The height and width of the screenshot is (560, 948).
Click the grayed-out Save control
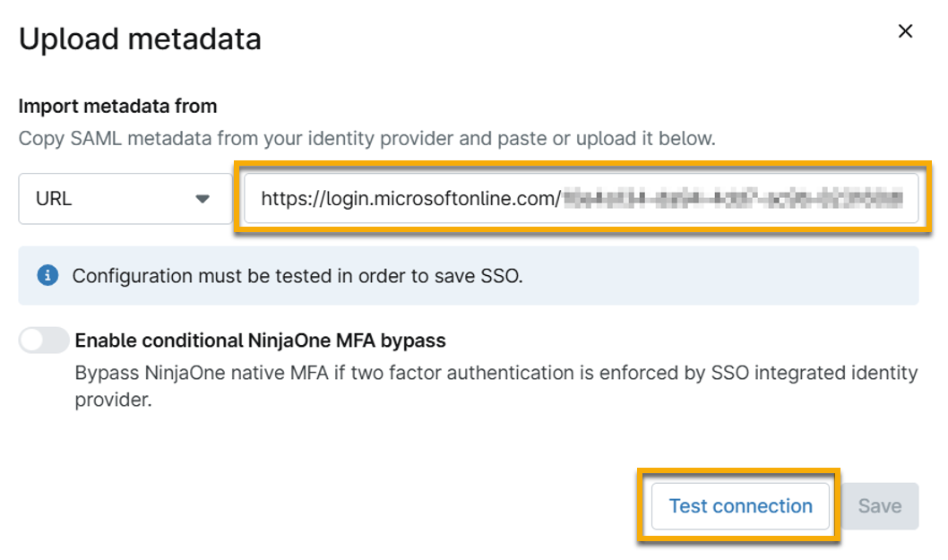(x=879, y=506)
